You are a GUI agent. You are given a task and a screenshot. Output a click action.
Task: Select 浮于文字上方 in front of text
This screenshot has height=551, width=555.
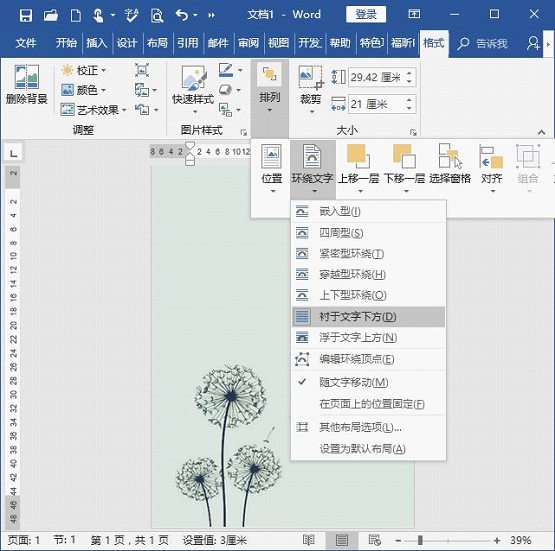pyautogui.click(x=368, y=338)
